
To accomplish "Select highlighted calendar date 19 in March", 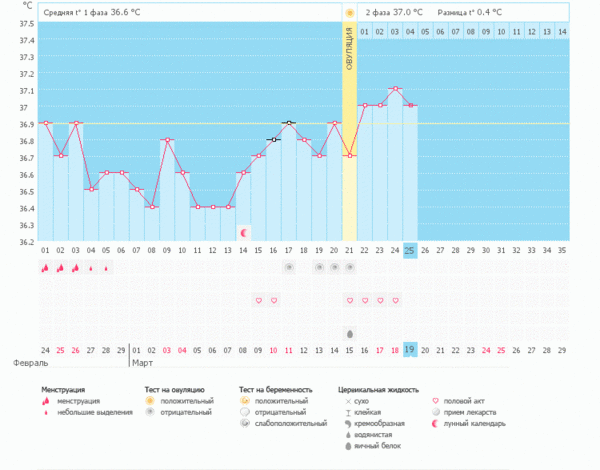I will (x=410, y=349).
